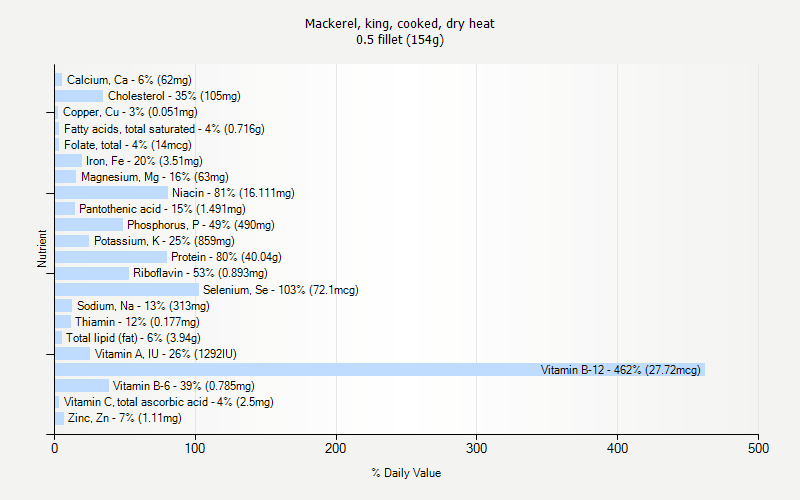Screen dimensions: 800x500
Task: Click the Zinc, Zn - 7% label
Action: [124, 418]
